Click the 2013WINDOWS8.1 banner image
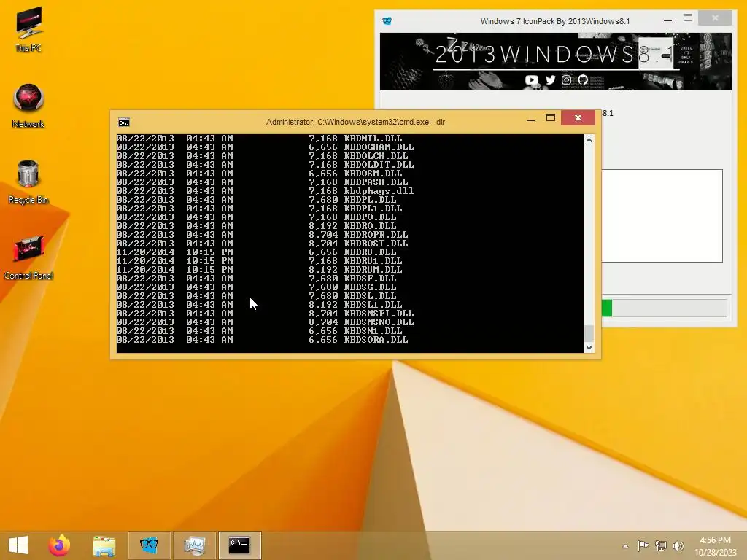 555,61
